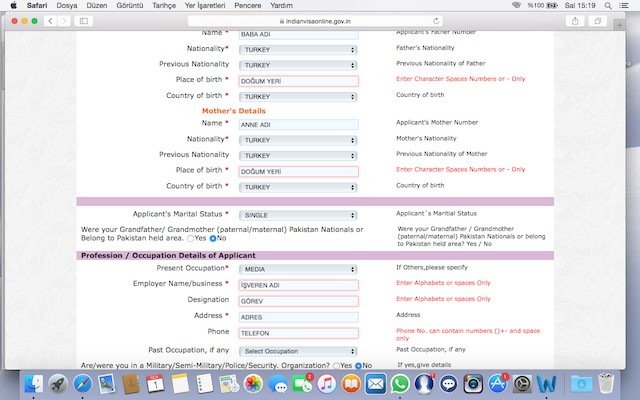The height and width of the screenshot is (400, 640).
Task: Open father's Nationality dropdown
Action: pos(298,50)
